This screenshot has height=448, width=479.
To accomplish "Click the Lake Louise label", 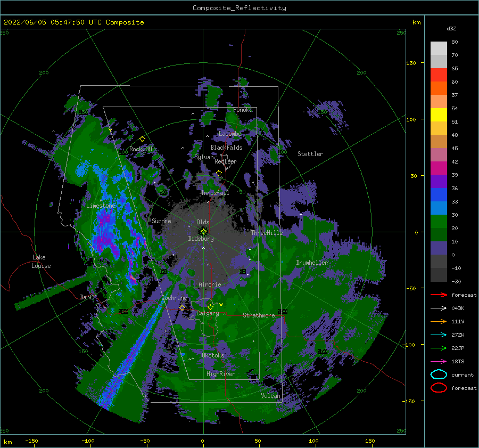I will coord(41,262).
